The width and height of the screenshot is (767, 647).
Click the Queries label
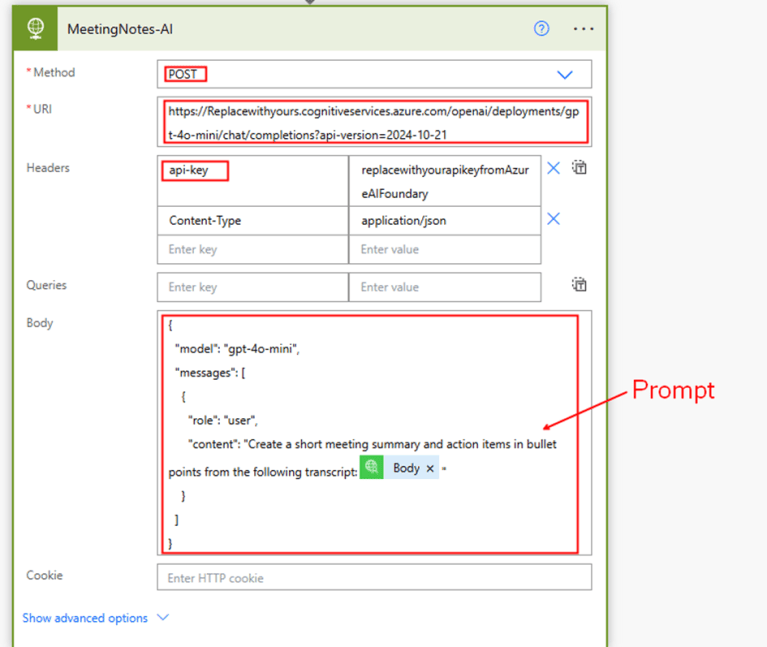pos(46,285)
